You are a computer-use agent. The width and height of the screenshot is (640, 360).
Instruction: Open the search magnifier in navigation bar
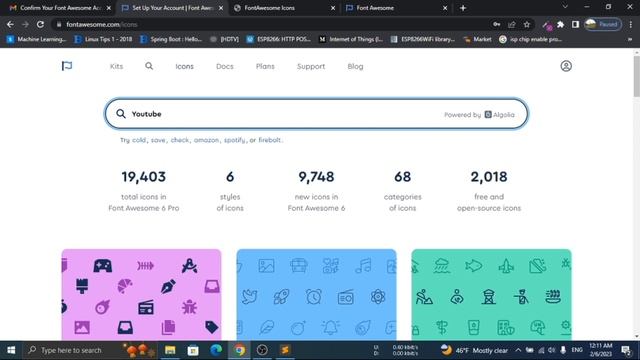click(149, 66)
